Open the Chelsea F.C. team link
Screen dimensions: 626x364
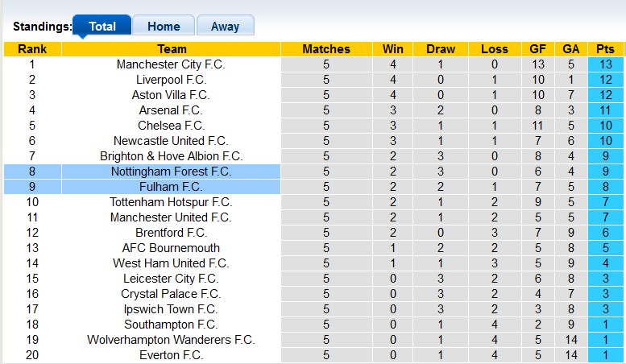coord(171,126)
